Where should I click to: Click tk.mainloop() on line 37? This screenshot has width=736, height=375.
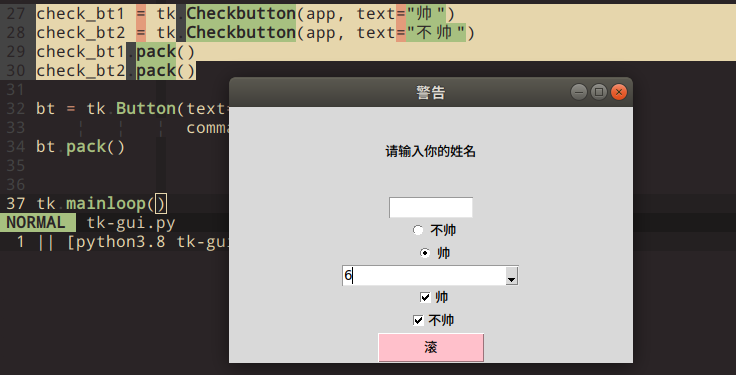coord(101,204)
